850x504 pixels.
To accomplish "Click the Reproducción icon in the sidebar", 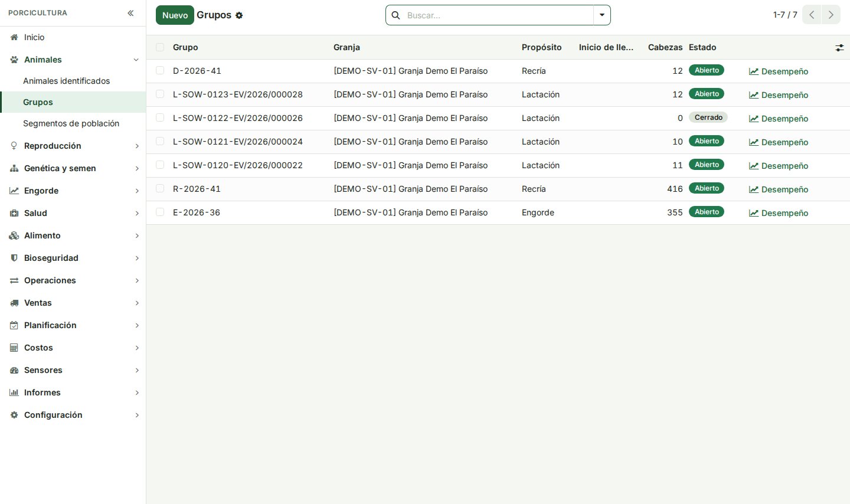I will click(x=14, y=146).
